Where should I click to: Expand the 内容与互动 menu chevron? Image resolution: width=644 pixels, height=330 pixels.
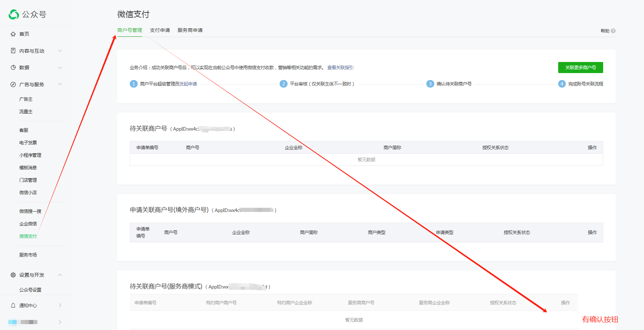click(x=60, y=51)
